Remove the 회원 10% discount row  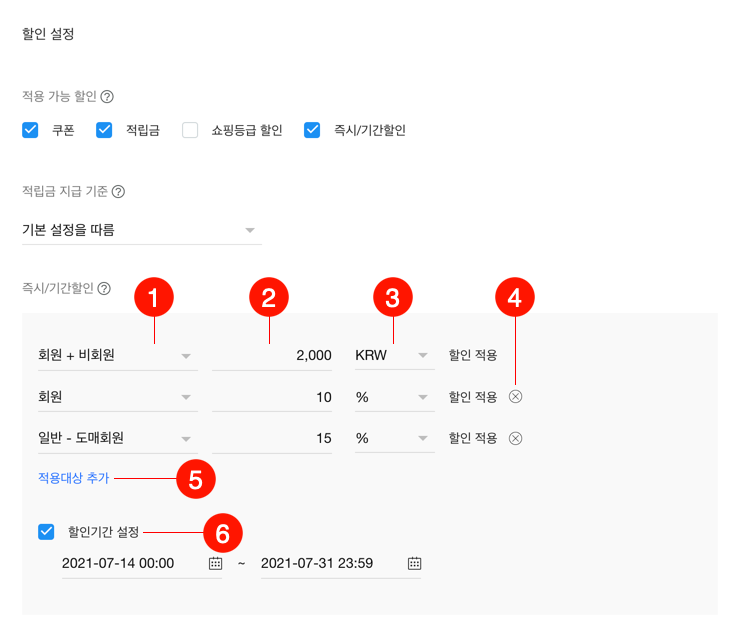pyautogui.click(x=515, y=397)
